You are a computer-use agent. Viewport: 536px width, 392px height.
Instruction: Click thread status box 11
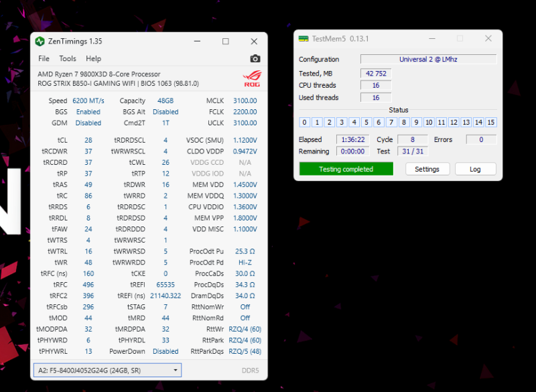(442, 123)
